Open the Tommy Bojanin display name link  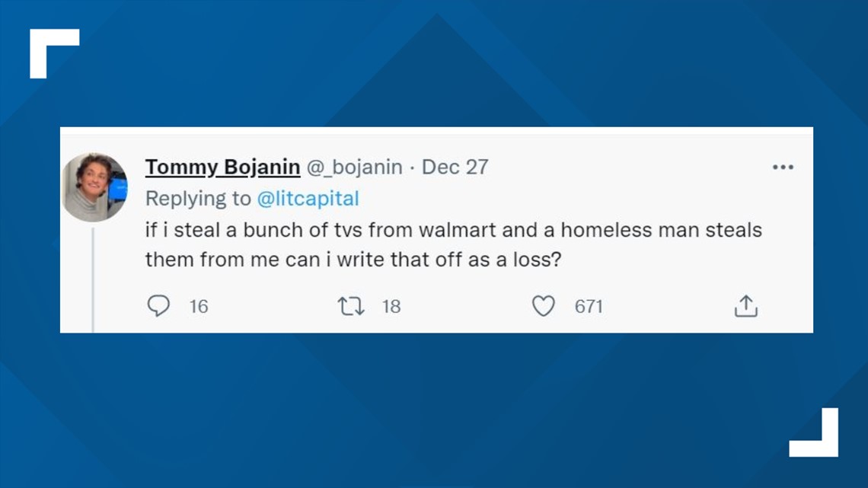(222, 167)
